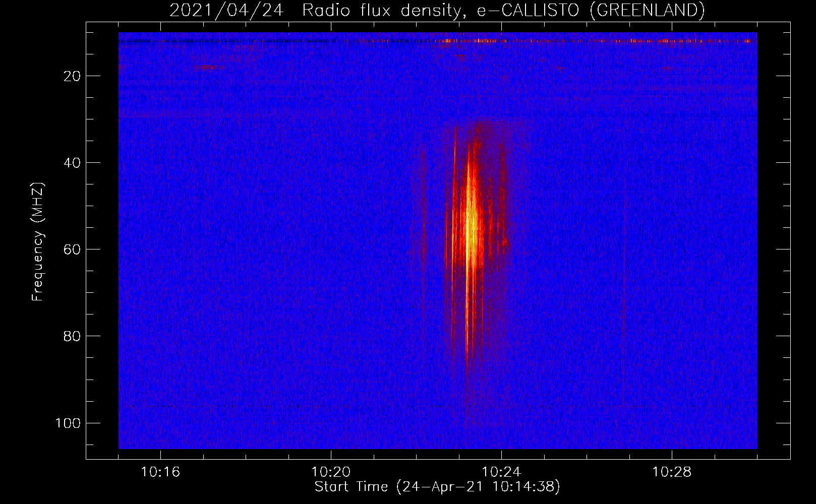The width and height of the screenshot is (816, 504).
Task: Click the faint red streak near 10:22
Action: tap(423, 232)
